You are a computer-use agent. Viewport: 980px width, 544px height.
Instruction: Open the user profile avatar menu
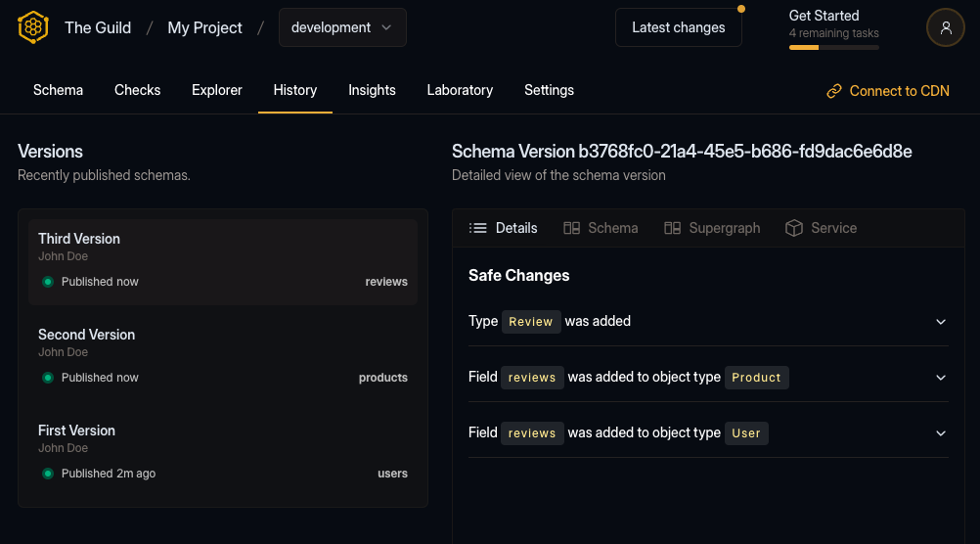coord(945,27)
